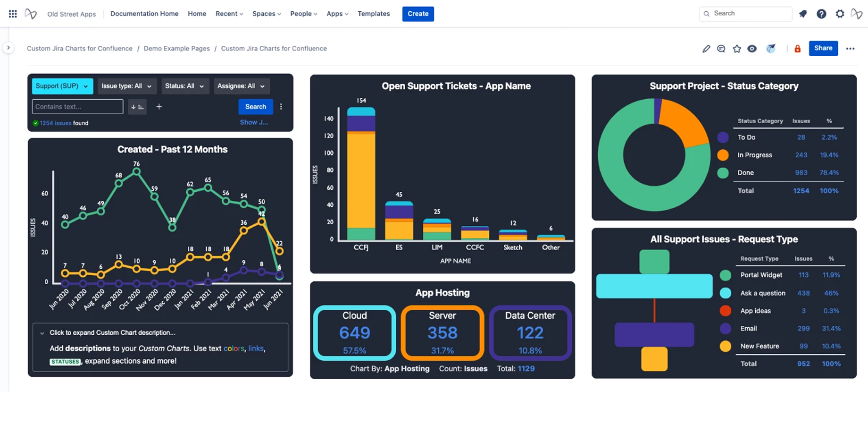Click the Share button

(x=823, y=48)
